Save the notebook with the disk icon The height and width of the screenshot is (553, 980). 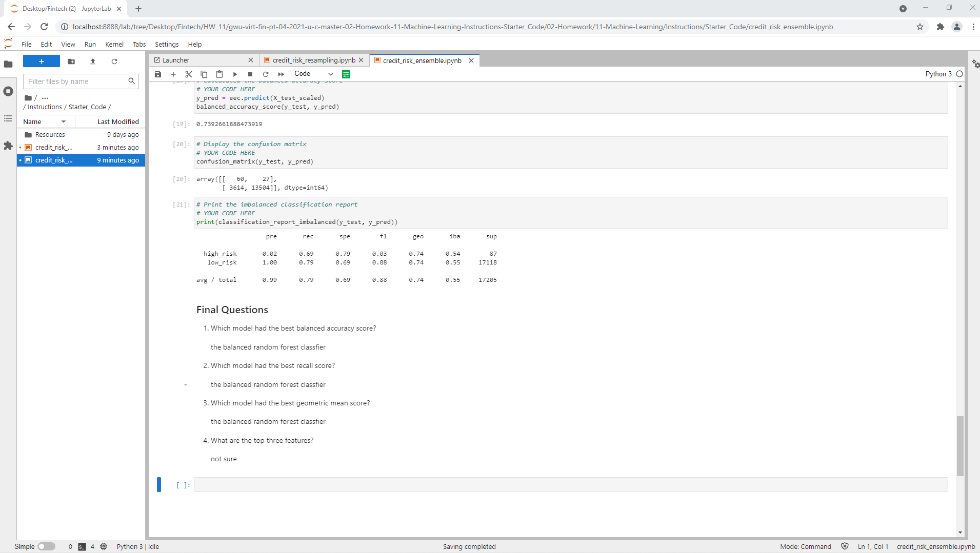(x=158, y=74)
